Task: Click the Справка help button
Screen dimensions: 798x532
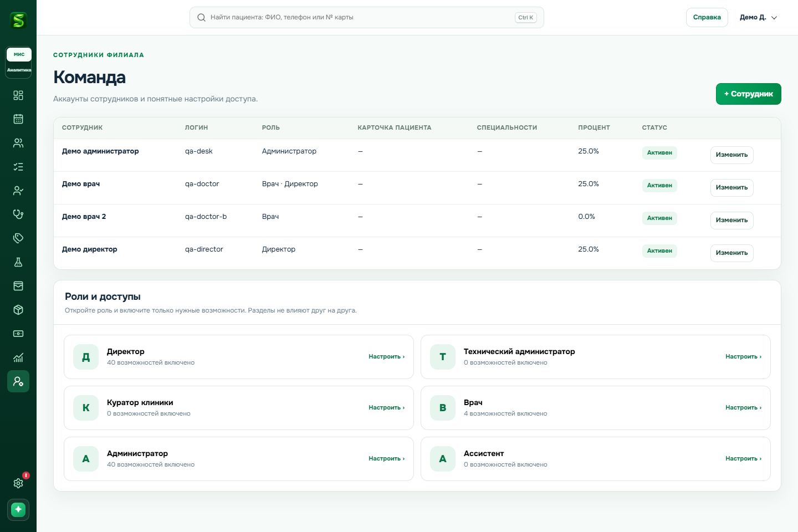Action: [707, 17]
